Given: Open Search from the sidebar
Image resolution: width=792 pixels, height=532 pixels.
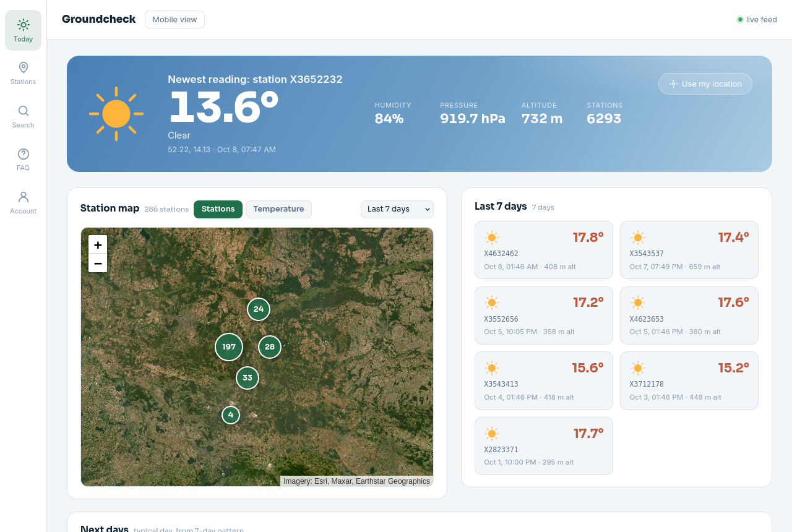Looking at the screenshot, I should tap(24, 116).
